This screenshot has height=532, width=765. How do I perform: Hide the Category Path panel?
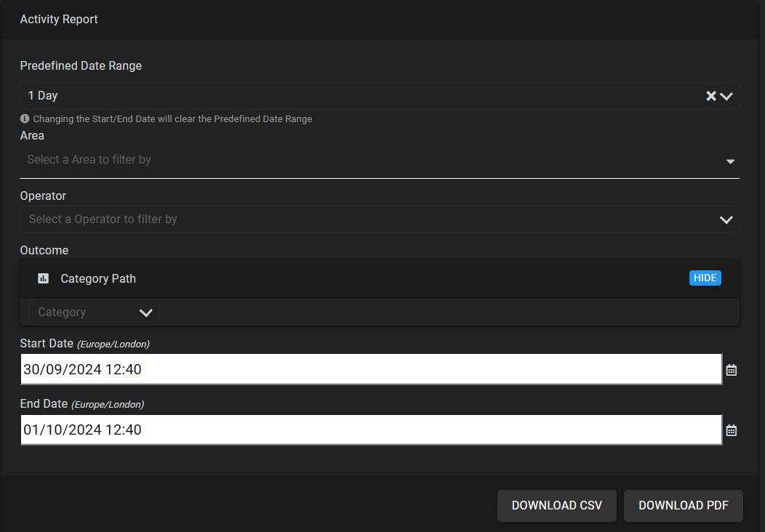coord(705,278)
